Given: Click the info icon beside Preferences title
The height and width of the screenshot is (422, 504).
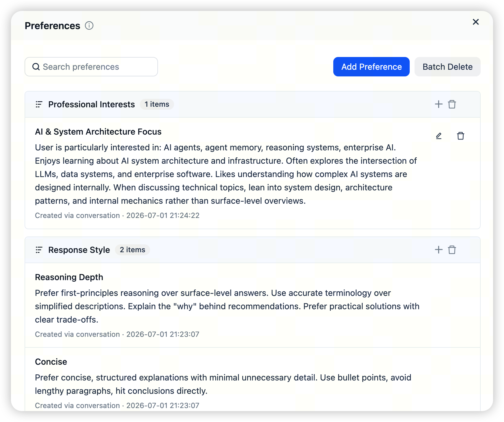Looking at the screenshot, I should click(89, 25).
